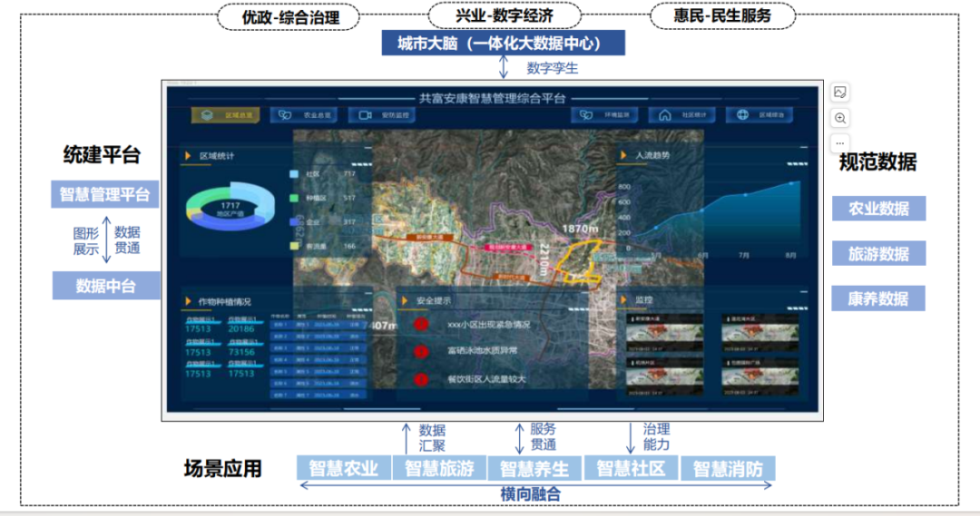Screen dimensions: 980x516
Task: Click the donut chart showing 1717
Action: click(x=229, y=210)
